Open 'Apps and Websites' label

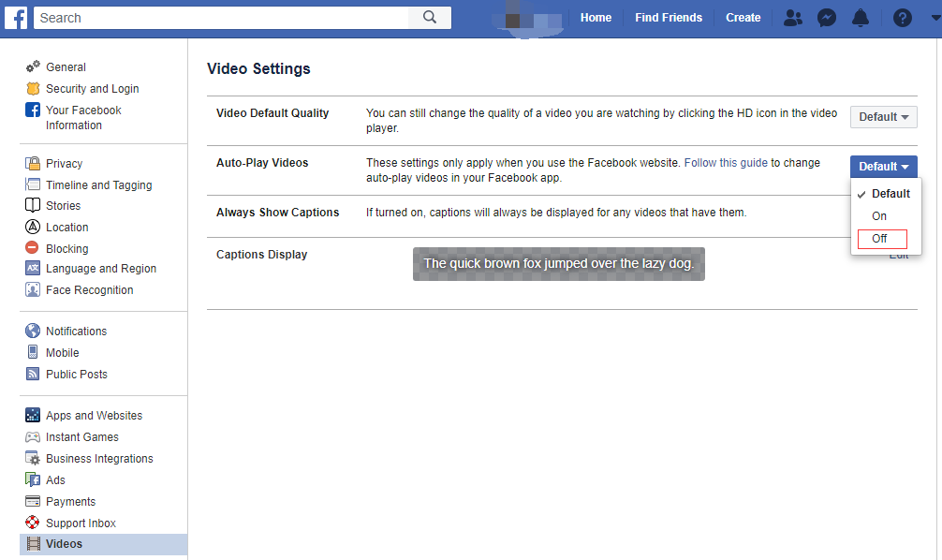[x=95, y=416]
